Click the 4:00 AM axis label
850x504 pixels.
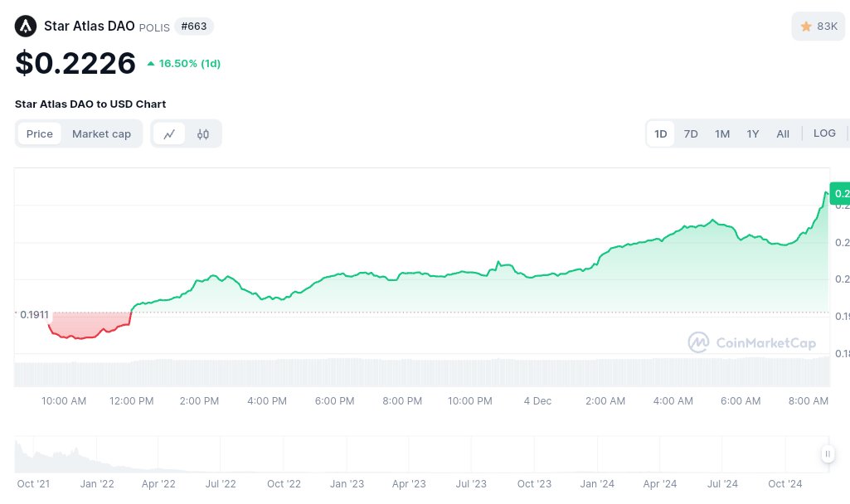(673, 401)
